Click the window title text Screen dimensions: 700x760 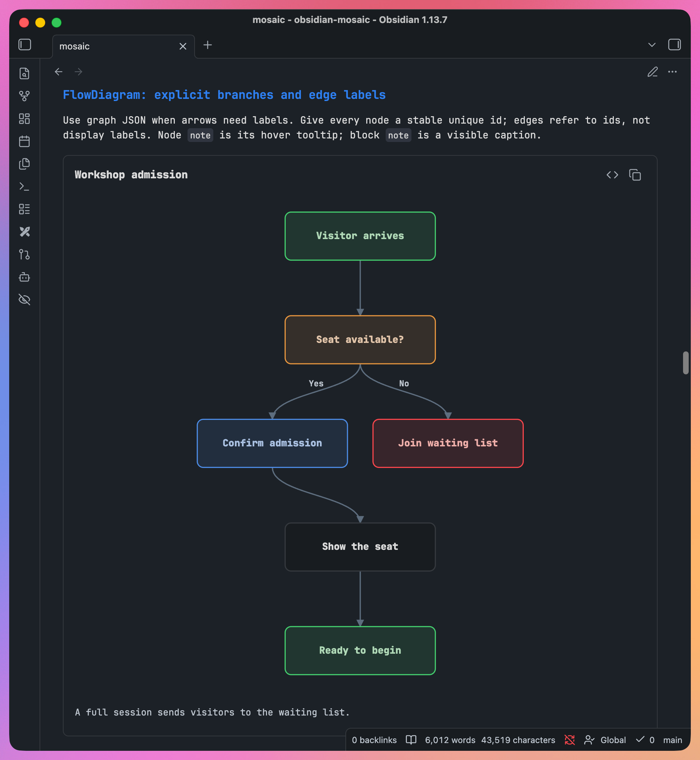point(350,20)
